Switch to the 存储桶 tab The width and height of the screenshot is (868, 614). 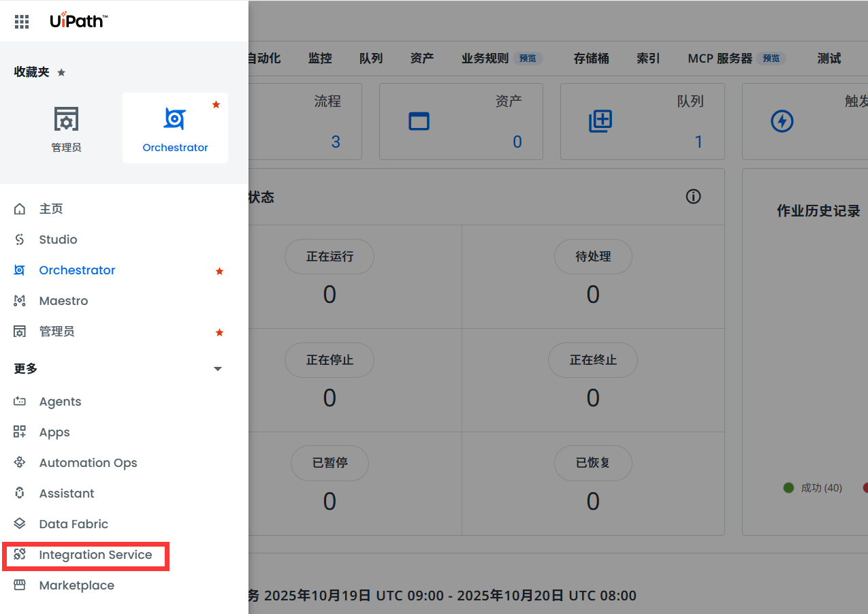592,59
